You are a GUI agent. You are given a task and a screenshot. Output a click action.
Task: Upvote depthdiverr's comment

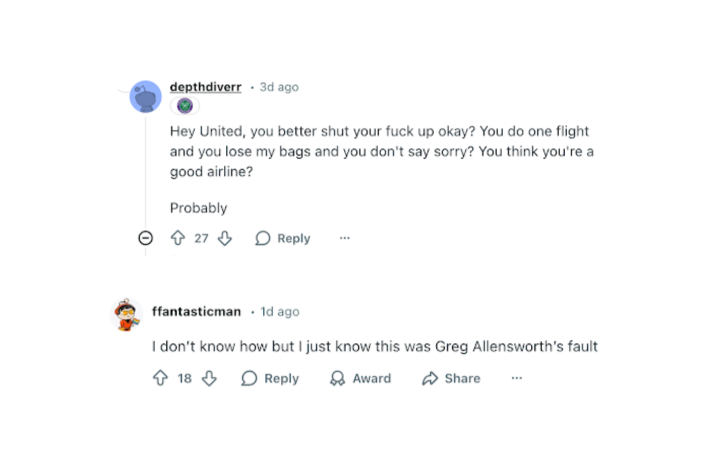tap(178, 238)
